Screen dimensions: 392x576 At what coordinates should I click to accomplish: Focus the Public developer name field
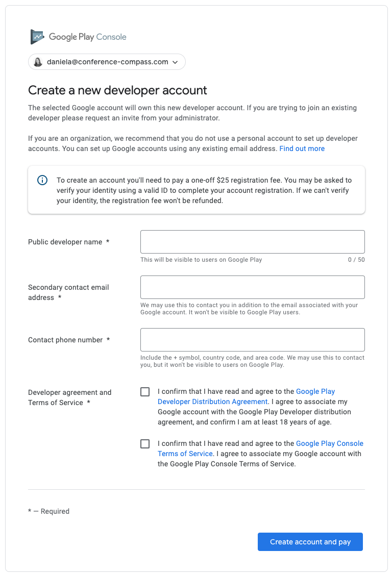252,242
